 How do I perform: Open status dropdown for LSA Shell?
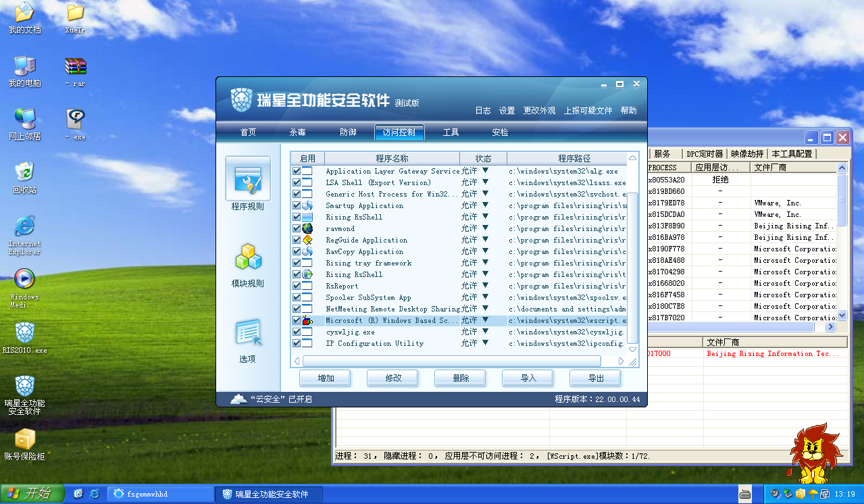[x=485, y=182]
